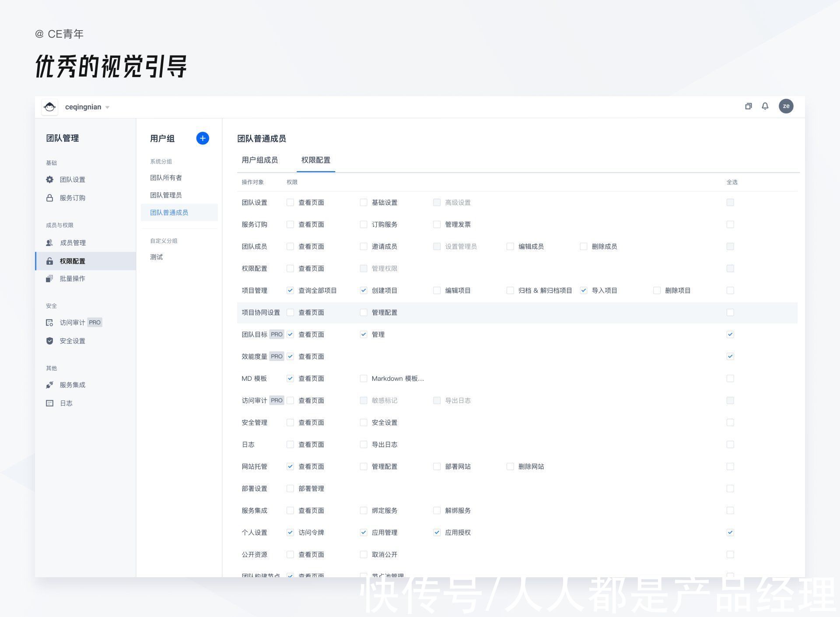Click the plug icon for 服务集成
Image resolution: width=840 pixels, height=617 pixels.
(50, 385)
